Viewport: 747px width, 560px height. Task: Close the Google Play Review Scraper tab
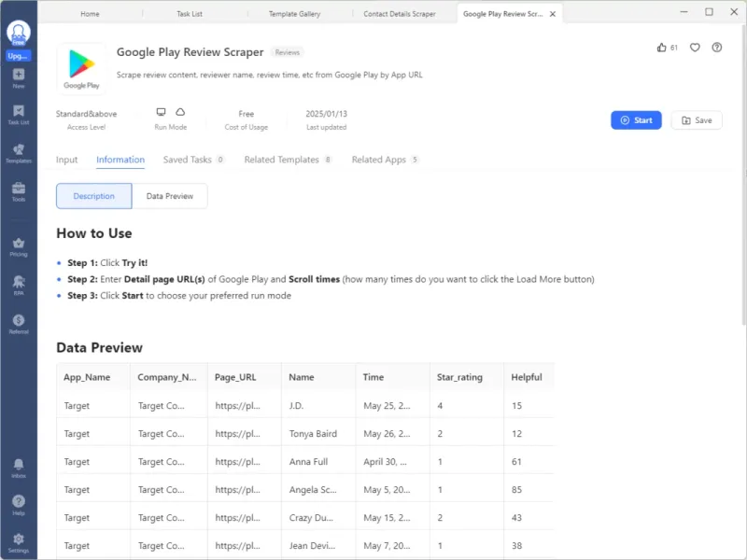pos(553,14)
